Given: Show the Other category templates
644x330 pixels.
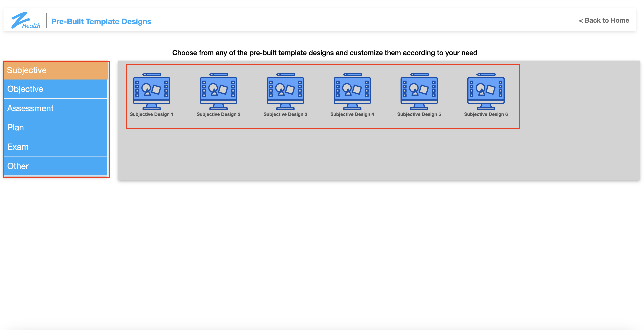Looking at the screenshot, I should pos(56,166).
